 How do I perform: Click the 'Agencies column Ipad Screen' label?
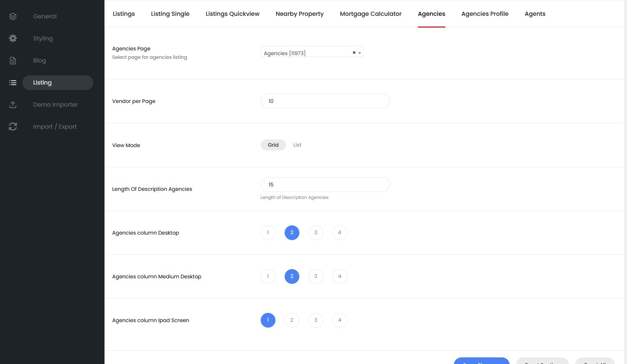150,320
